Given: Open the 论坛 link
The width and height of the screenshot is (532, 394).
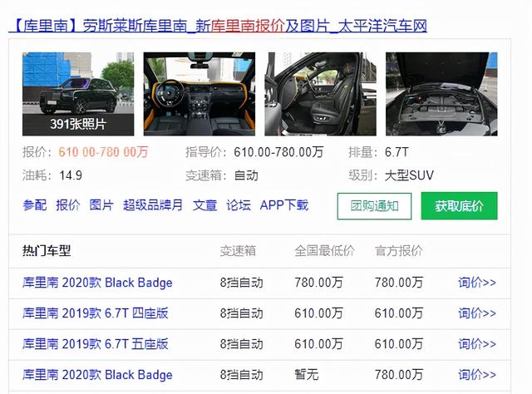Looking at the screenshot, I should pos(239,205).
